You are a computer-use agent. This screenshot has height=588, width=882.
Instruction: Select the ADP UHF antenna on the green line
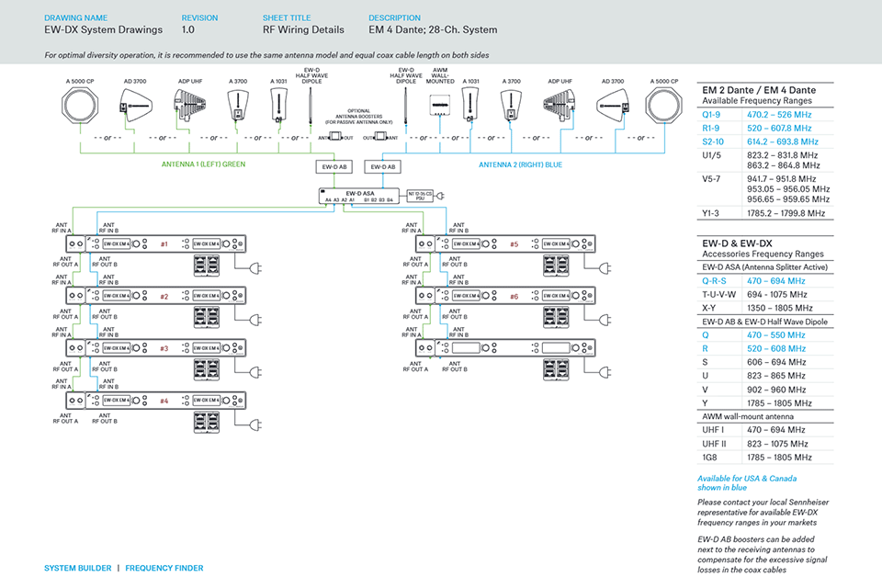189,106
